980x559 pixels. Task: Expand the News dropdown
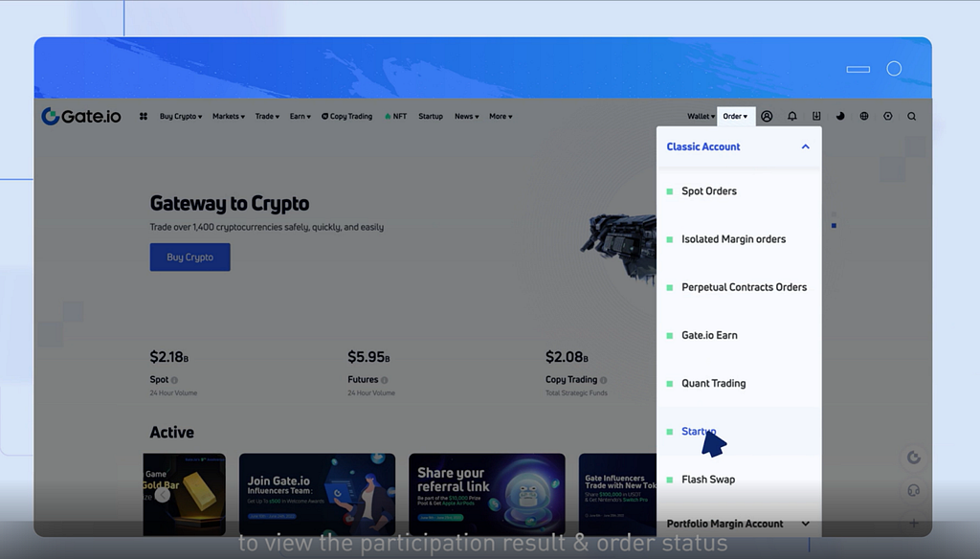pos(467,117)
